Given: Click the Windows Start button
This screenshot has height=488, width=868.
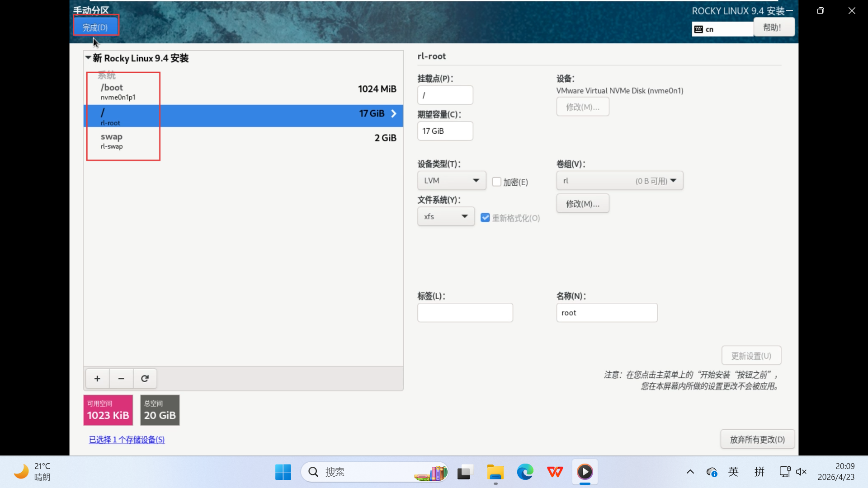Looking at the screenshot, I should click(x=283, y=472).
